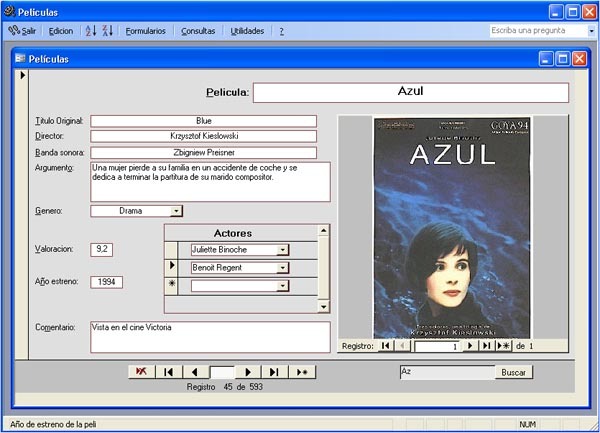Click the blank record number box

(222, 372)
